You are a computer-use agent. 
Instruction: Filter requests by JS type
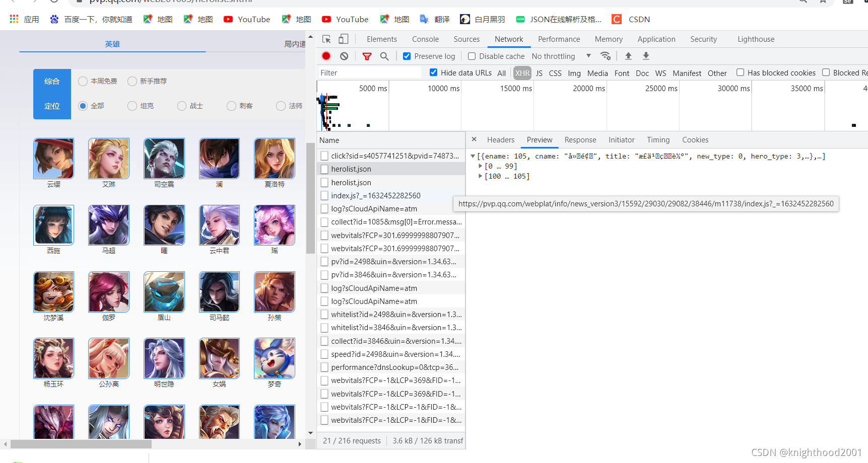(x=539, y=73)
